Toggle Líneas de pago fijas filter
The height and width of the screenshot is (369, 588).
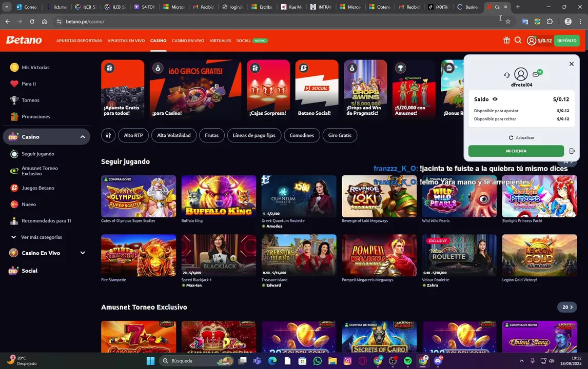254,135
